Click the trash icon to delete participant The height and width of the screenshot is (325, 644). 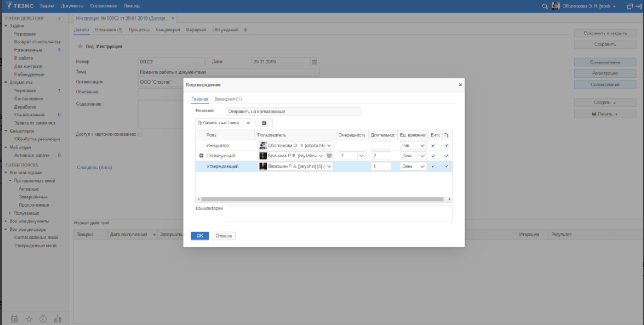click(264, 122)
